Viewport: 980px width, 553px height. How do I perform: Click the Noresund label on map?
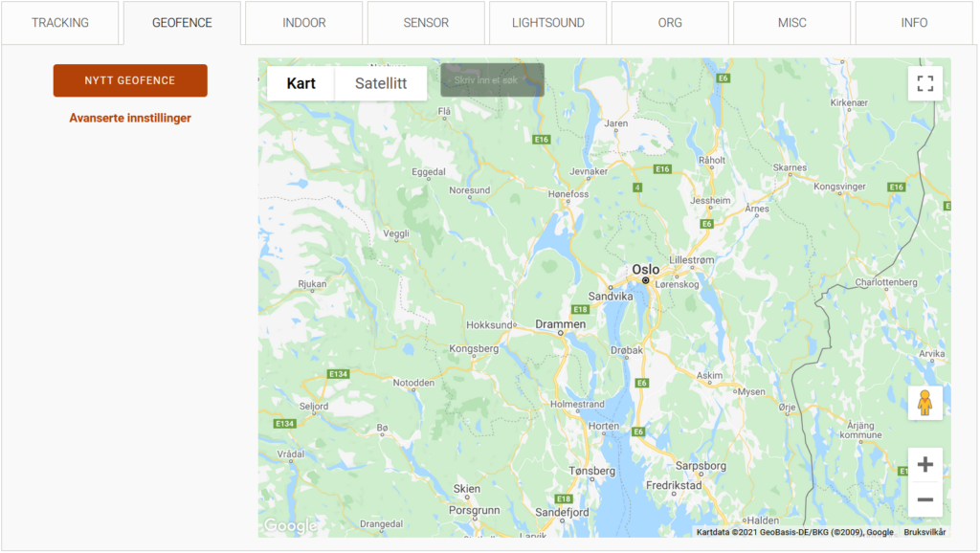click(469, 190)
